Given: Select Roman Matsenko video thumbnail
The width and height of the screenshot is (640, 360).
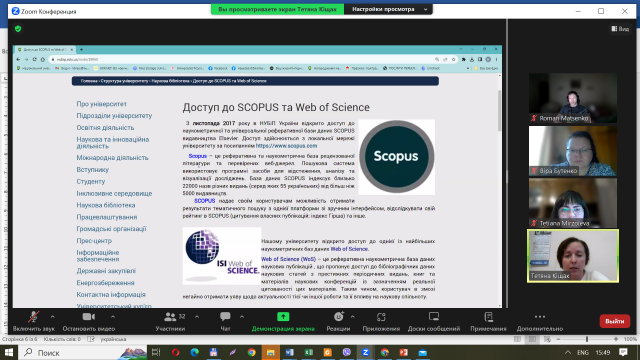Looking at the screenshot, I should pyautogui.click(x=573, y=98).
